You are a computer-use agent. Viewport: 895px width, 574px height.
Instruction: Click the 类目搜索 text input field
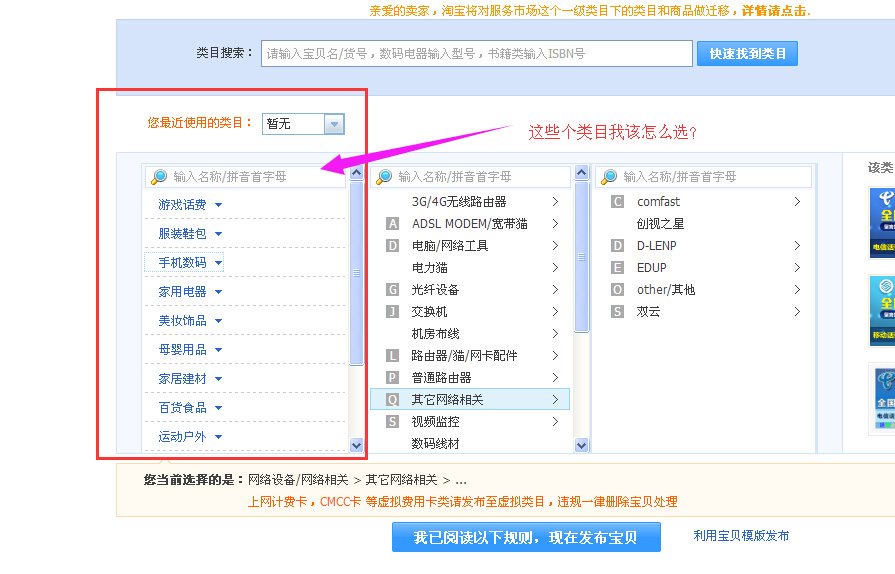(x=476, y=54)
